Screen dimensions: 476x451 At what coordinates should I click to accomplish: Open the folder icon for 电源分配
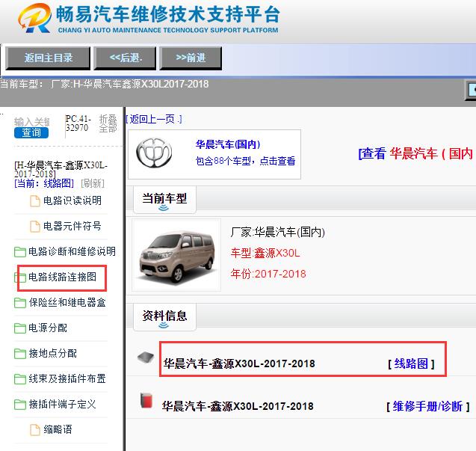pyautogui.click(x=20, y=328)
